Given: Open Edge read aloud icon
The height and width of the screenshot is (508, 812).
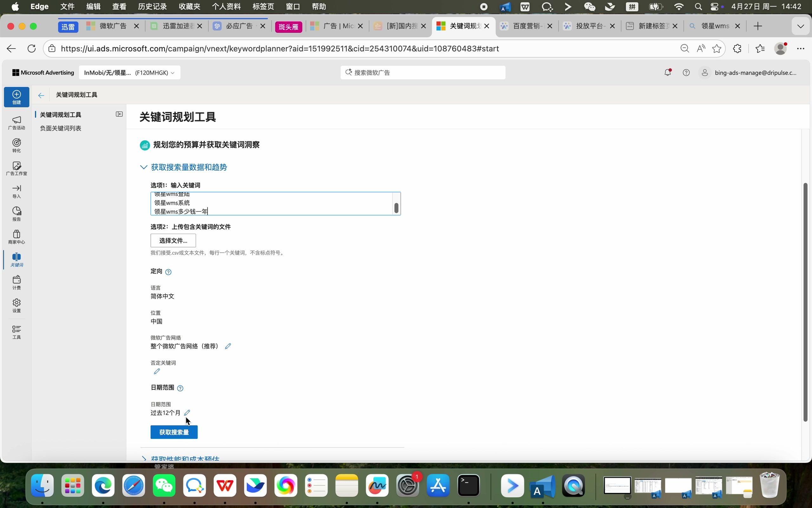Looking at the screenshot, I should click(701, 49).
